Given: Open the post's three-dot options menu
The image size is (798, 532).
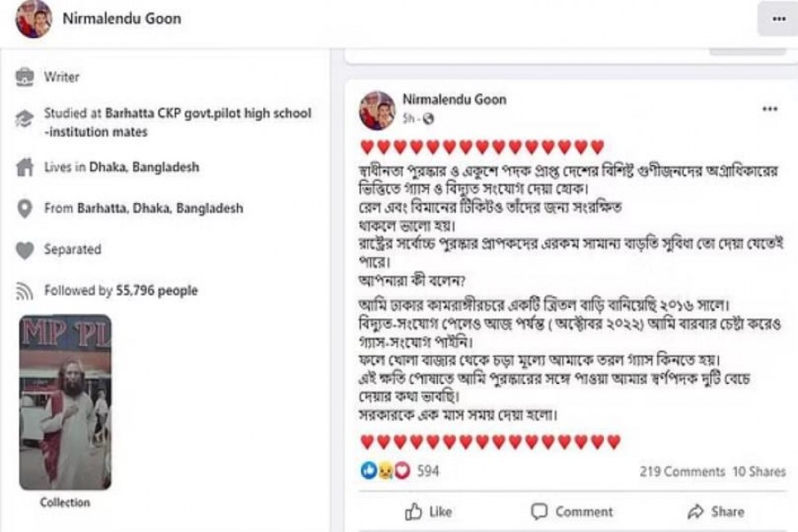Looking at the screenshot, I should point(769,109).
